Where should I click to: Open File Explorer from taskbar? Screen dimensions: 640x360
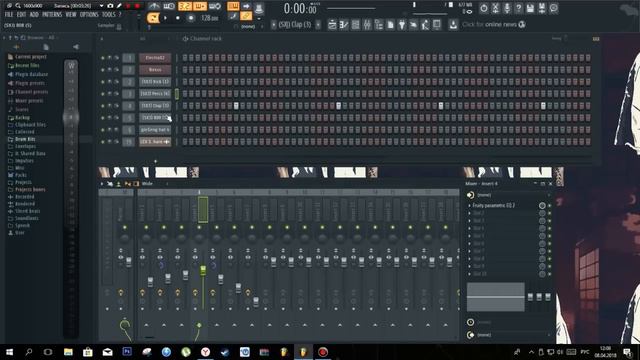pos(68,352)
